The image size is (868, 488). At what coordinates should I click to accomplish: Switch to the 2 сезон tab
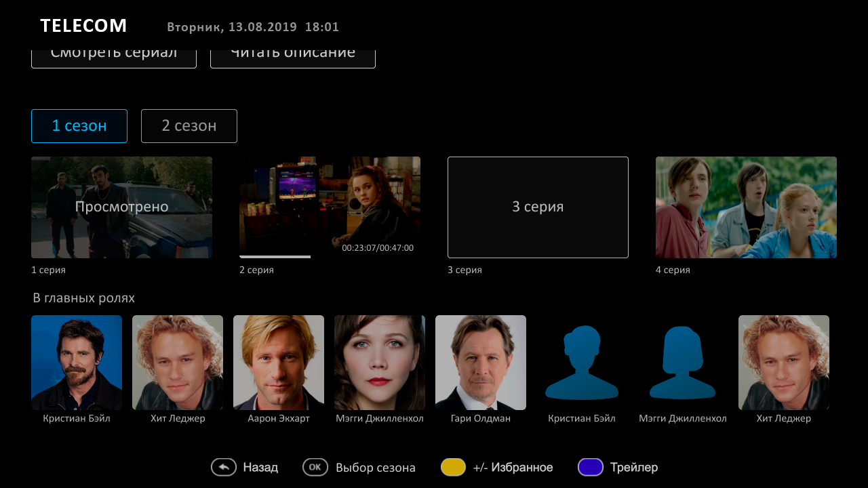coord(189,126)
